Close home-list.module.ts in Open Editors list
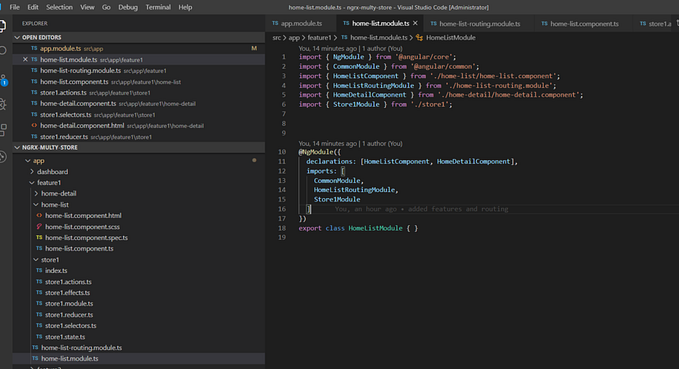Screen dimensions: 679x369 click(25, 59)
